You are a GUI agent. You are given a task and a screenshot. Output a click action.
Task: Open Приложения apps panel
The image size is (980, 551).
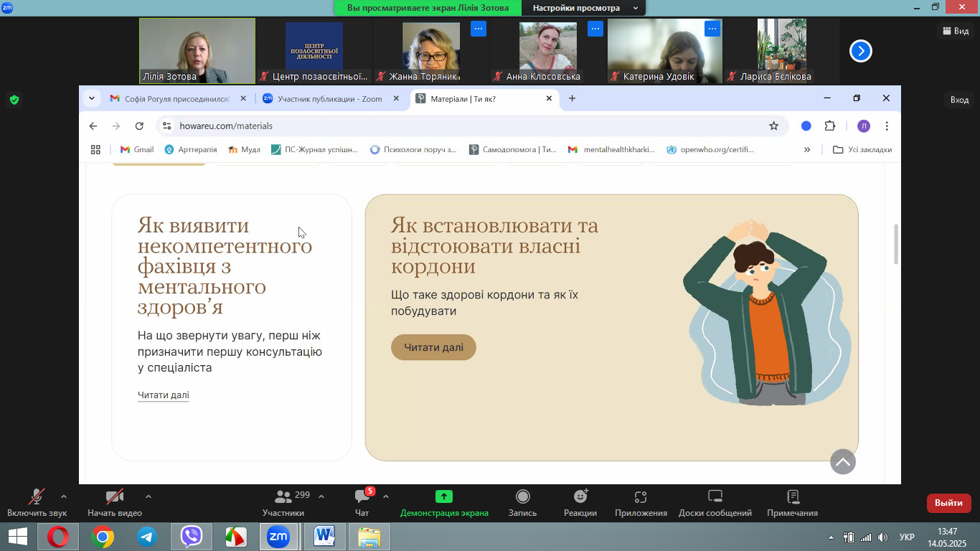tap(641, 503)
